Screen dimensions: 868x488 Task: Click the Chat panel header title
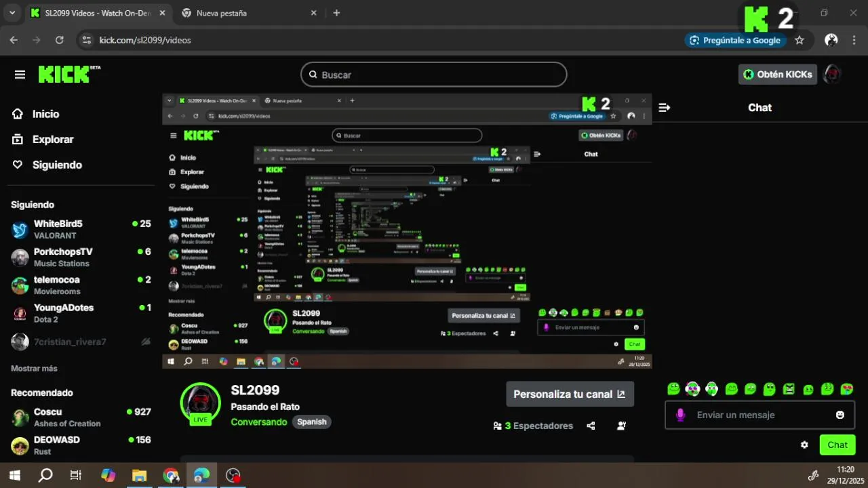coord(759,107)
